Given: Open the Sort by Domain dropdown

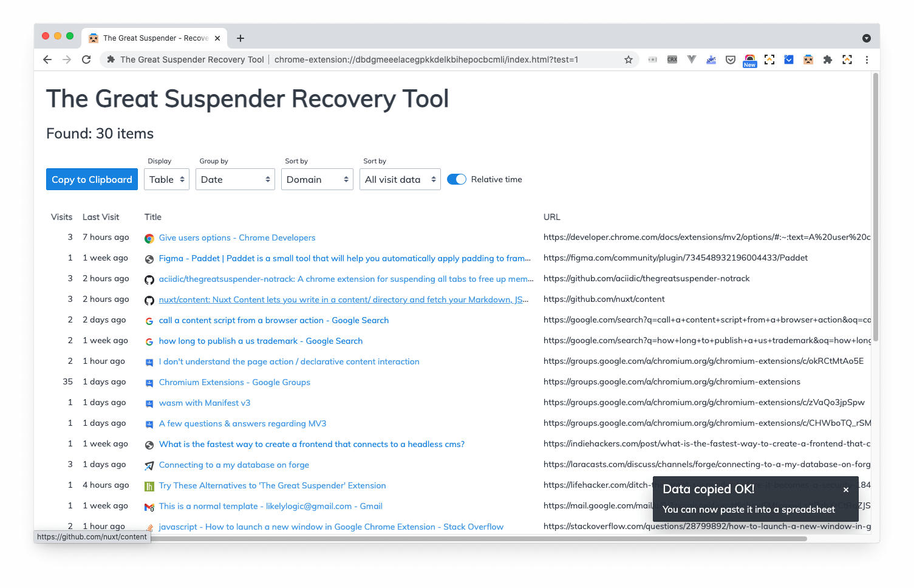Looking at the screenshot, I should [317, 179].
